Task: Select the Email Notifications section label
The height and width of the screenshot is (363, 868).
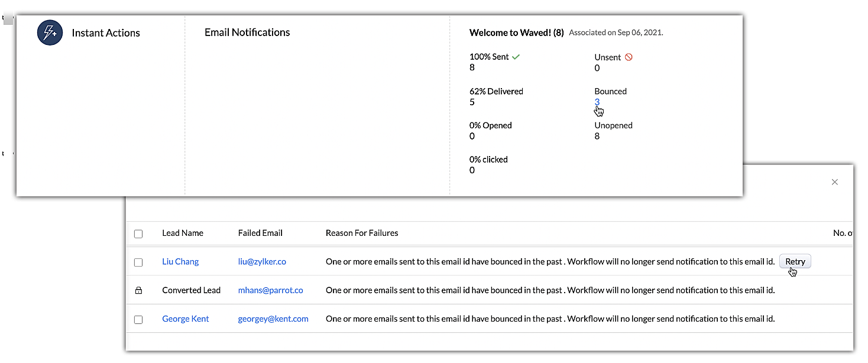Action: (x=247, y=33)
